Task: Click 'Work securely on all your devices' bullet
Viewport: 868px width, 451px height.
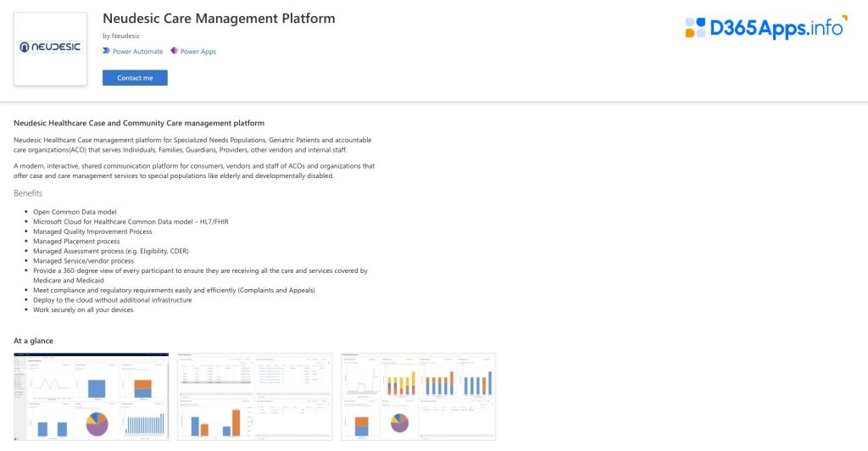Action: pyautogui.click(x=83, y=310)
